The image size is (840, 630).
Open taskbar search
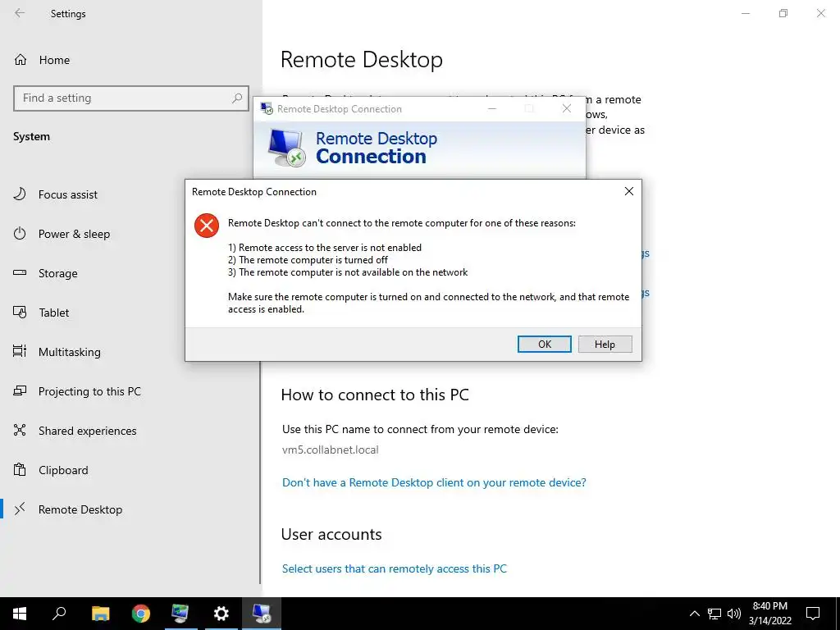[59, 614]
